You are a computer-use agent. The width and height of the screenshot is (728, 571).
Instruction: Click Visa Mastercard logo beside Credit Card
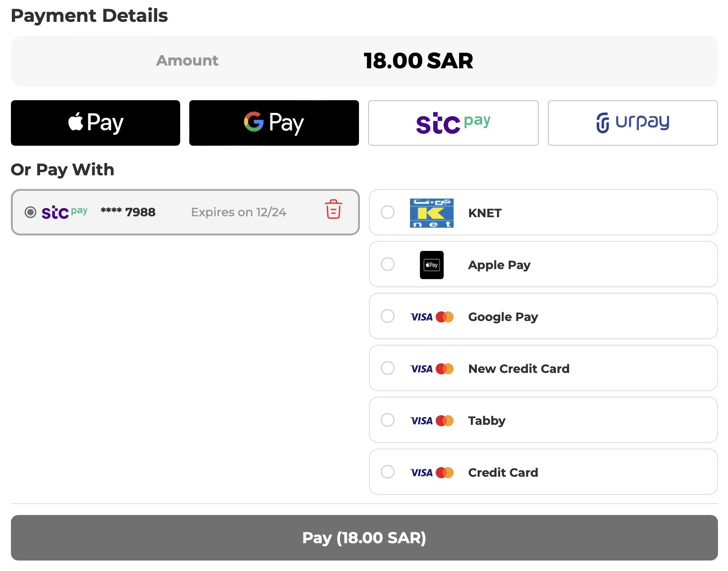(x=431, y=473)
